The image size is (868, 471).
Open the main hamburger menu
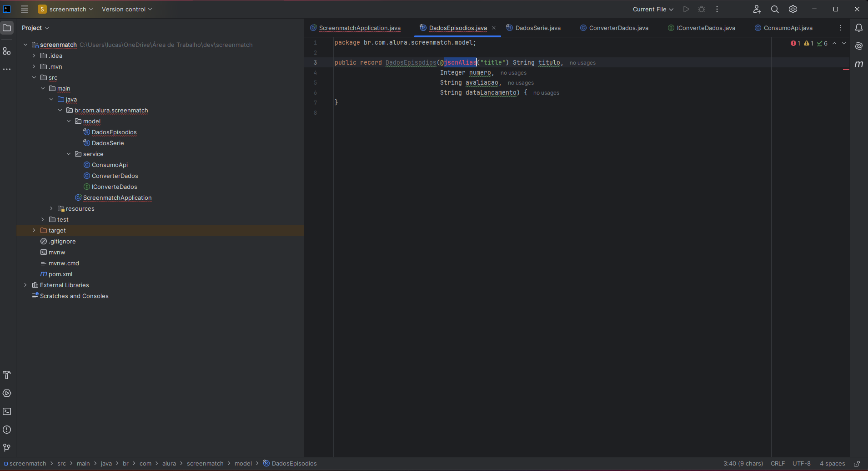click(x=25, y=9)
